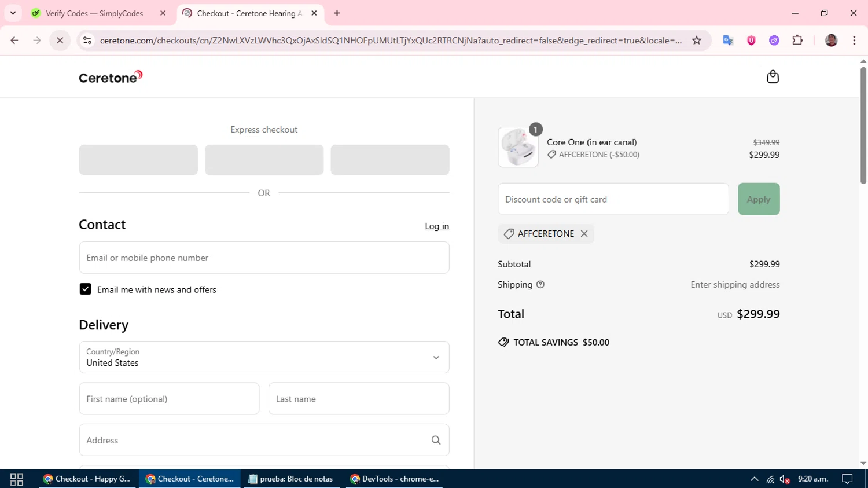This screenshot has height=488, width=868.
Task: Click the Core One product thumbnail
Action: coord(518,147)
